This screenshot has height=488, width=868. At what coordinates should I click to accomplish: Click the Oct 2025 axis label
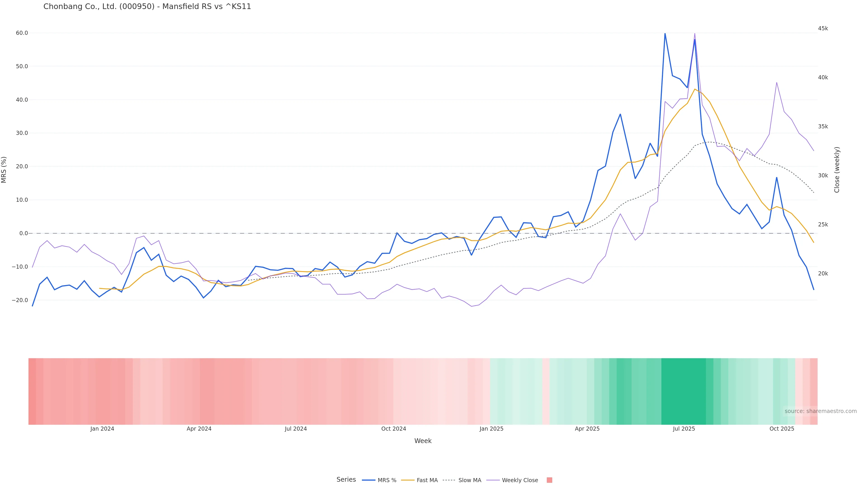tap(782, 429)
